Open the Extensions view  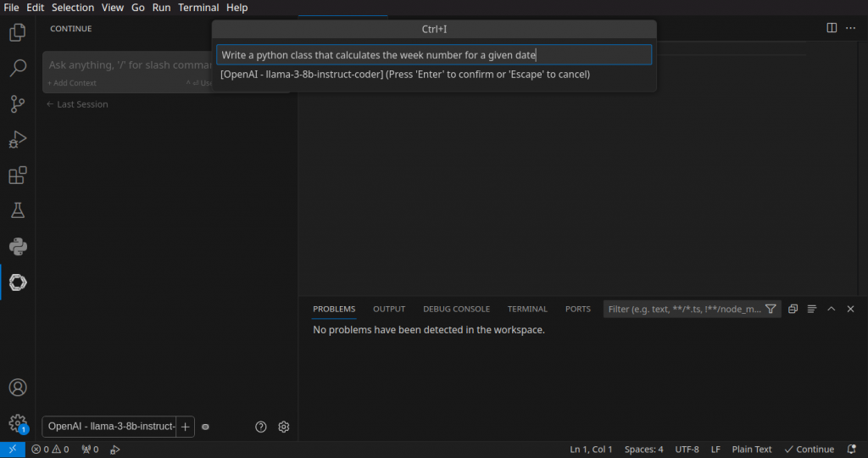point(17,176)
